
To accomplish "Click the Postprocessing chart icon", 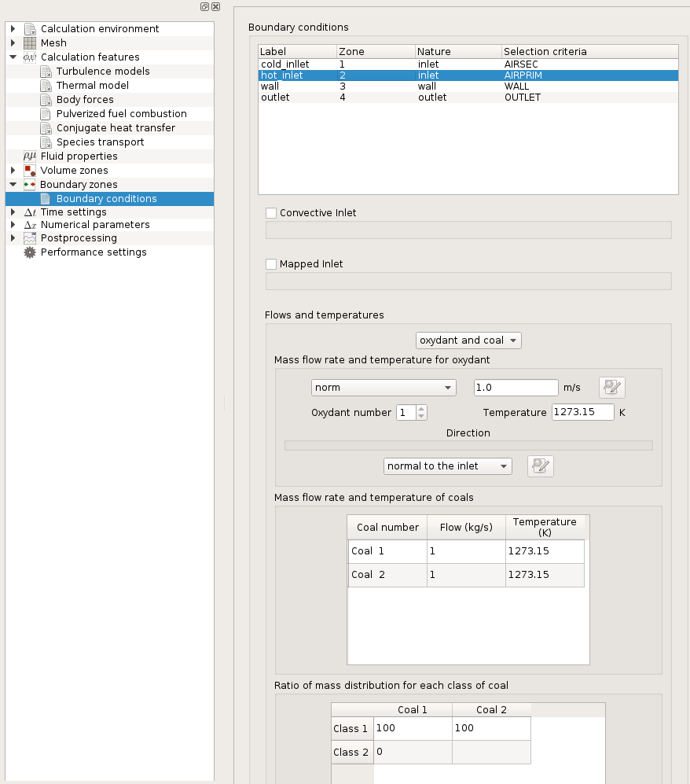I will point(30,238).
